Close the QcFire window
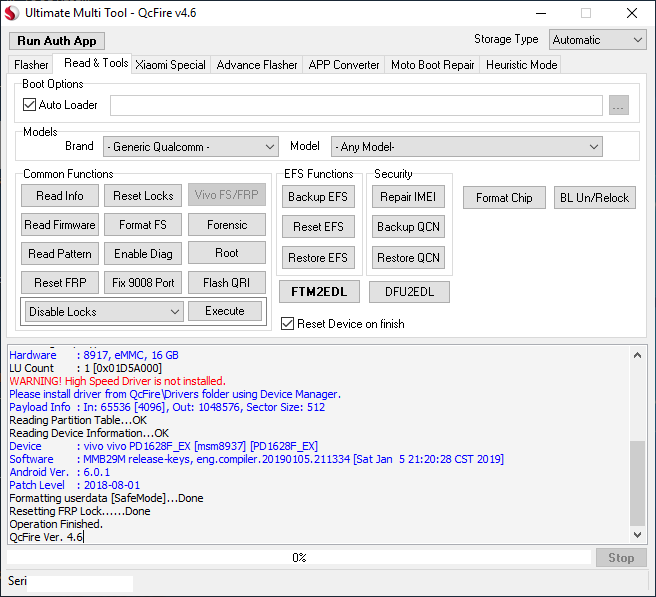656x597 pixels. tap(632, 13)
